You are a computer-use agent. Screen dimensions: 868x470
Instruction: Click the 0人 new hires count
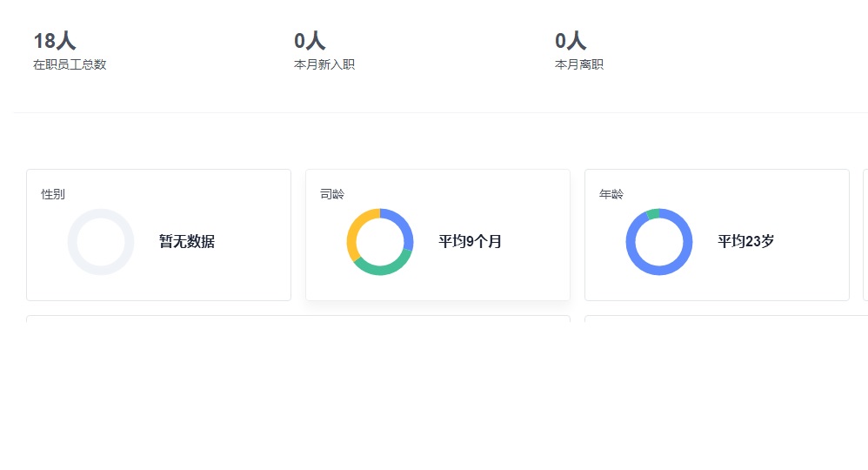click(x=310, y=41)
